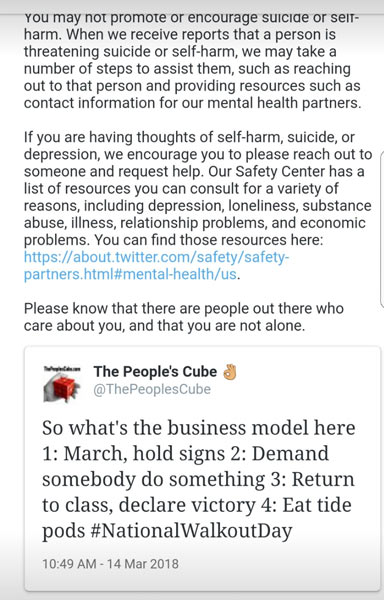
Task: Select the "So what's the business model here" line
Action: [x=199, y=428]
